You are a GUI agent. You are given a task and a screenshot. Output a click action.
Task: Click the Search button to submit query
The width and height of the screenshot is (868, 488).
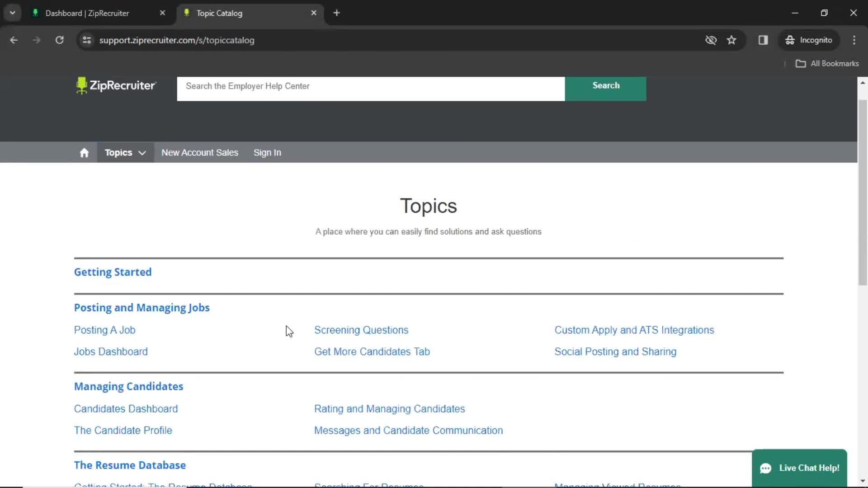point(606,85)
